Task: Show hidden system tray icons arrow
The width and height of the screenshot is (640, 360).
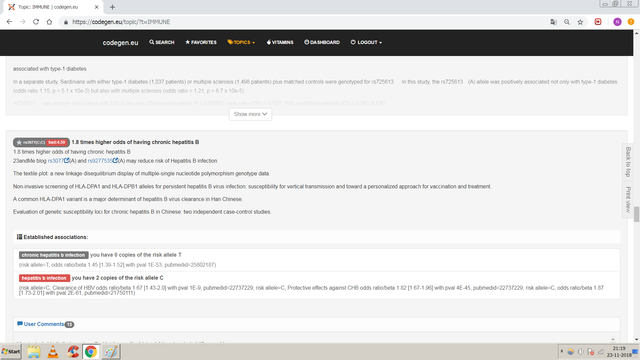Action: (x=562, y=351)
